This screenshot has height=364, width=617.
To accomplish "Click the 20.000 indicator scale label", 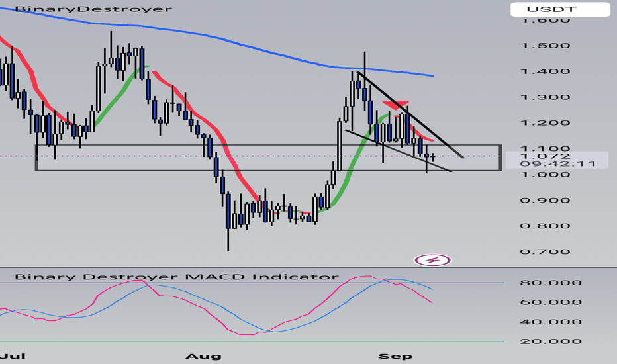I will pyautogui.click(x=551, y=341).
